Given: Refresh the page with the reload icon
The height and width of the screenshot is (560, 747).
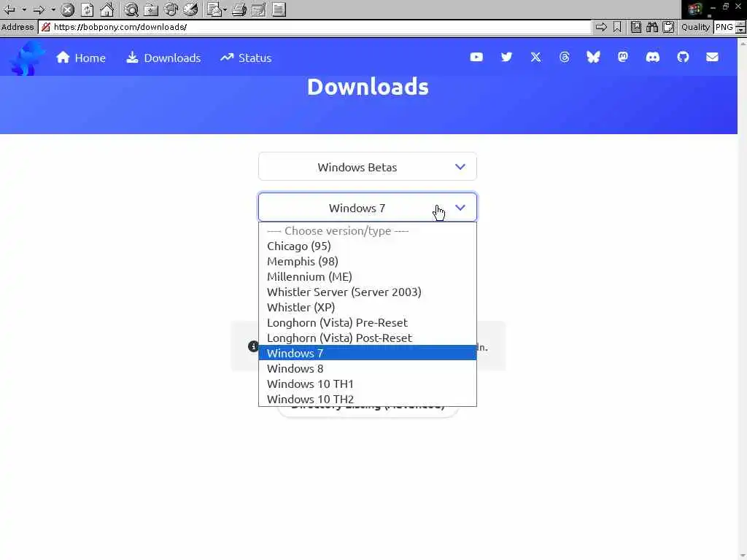Looking at the screenshot, I should point(88,9).
